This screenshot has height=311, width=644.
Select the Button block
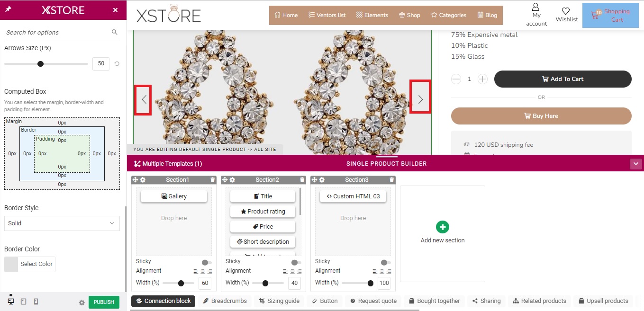click(325, 301)
